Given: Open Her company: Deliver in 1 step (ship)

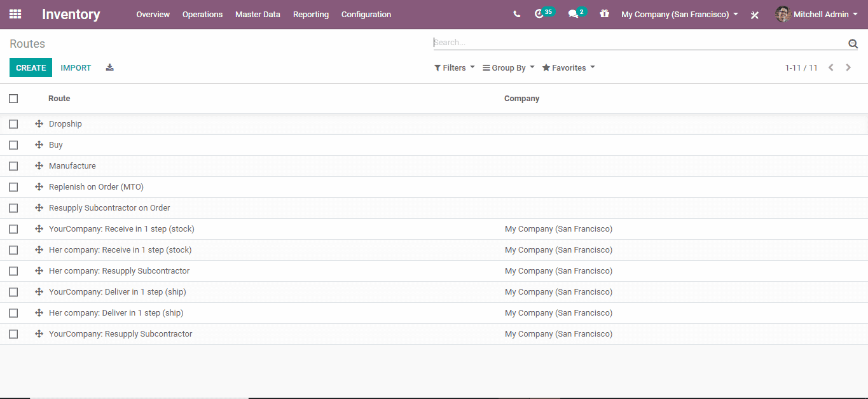Looking at the screenshot, I should [116, 313].
